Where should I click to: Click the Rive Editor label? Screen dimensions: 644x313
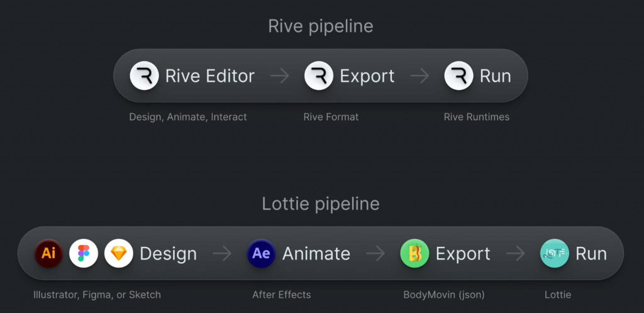click(209, 76)
